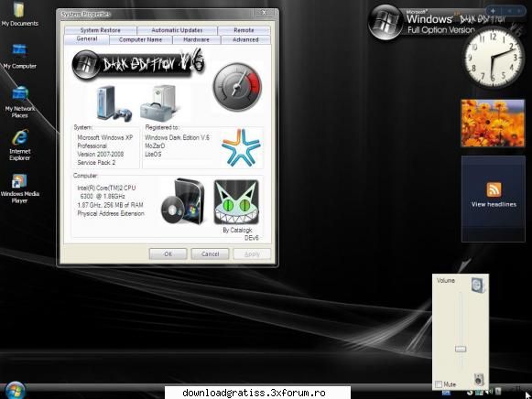Open the Computer Name tab
This screenshot has width=532, height=399.
(140, 40)
